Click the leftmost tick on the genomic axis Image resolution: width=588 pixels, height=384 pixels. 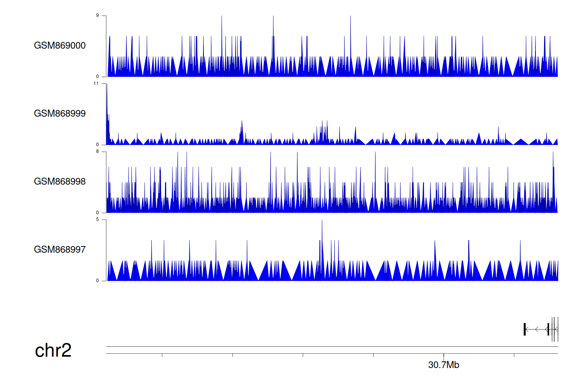162,355
